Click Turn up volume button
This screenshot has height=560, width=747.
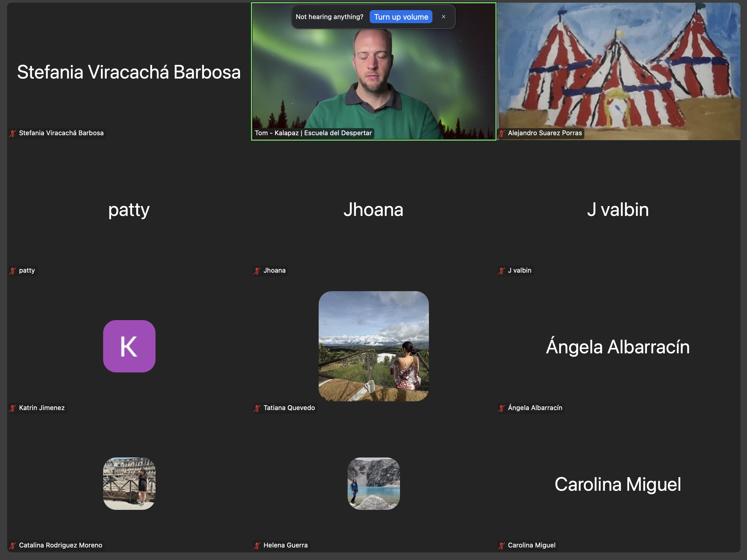(401, 17)
